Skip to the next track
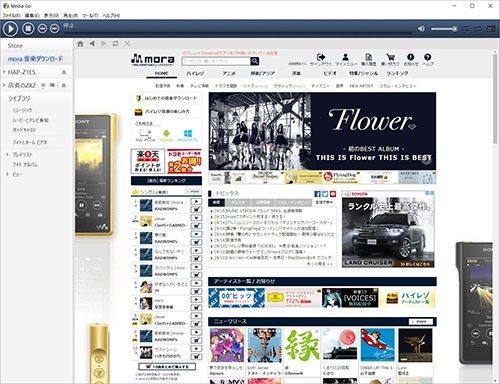 click(x=54, y=29)
